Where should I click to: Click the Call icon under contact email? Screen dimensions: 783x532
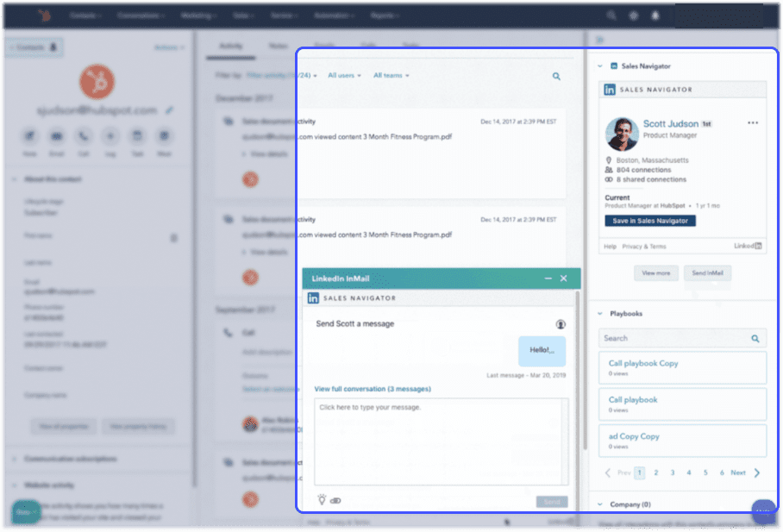point(84,136)
